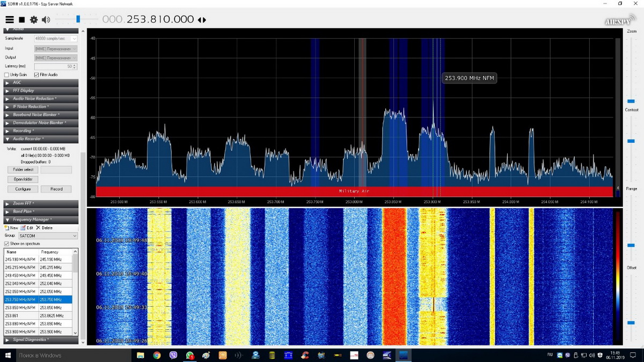This screenshot has height=362, width=644.
Task: Expand the Demodulator Noise Blanker panel
Action: pos(41,123)
